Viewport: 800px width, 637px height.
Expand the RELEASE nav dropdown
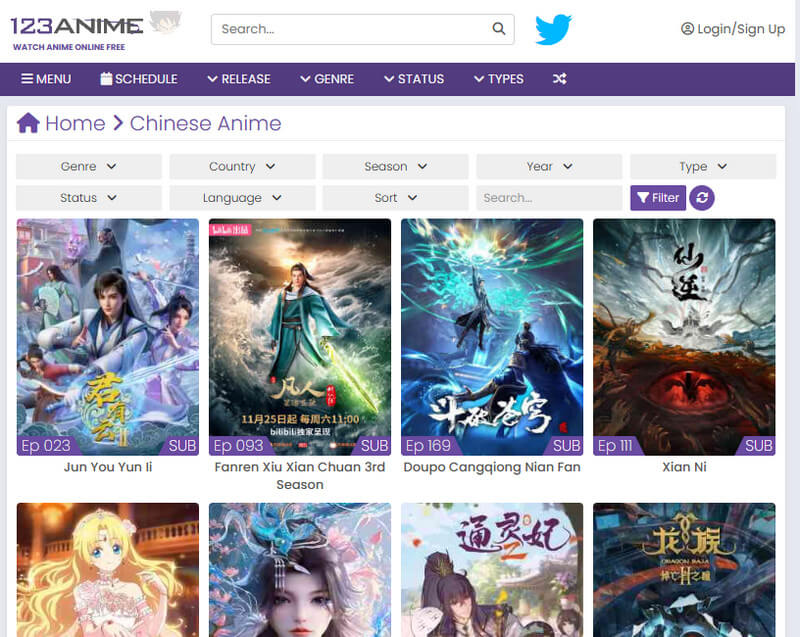click(x=239, y=79)
